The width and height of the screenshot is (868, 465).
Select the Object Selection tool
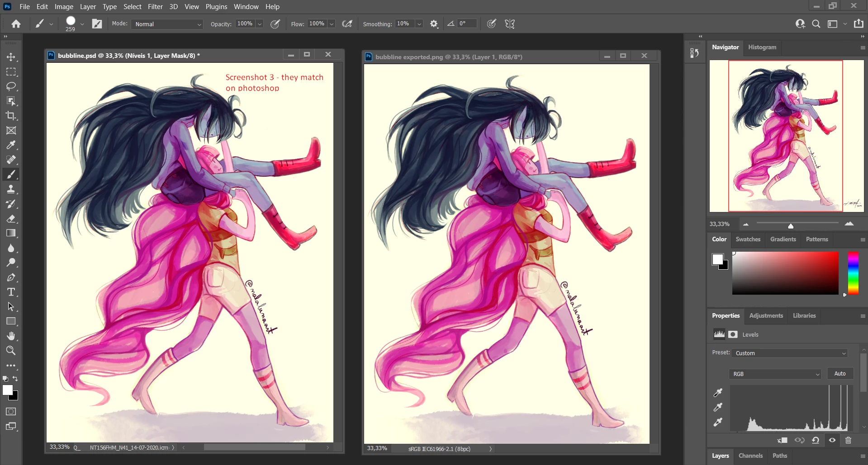pos(11,101)
